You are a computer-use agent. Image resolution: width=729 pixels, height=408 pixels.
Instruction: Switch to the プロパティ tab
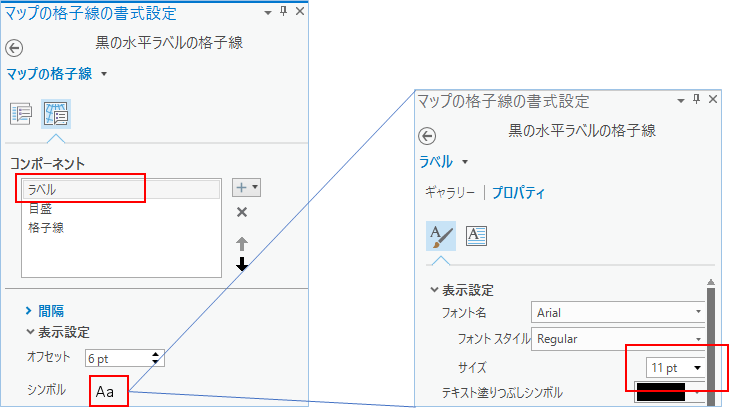[518, 192]
